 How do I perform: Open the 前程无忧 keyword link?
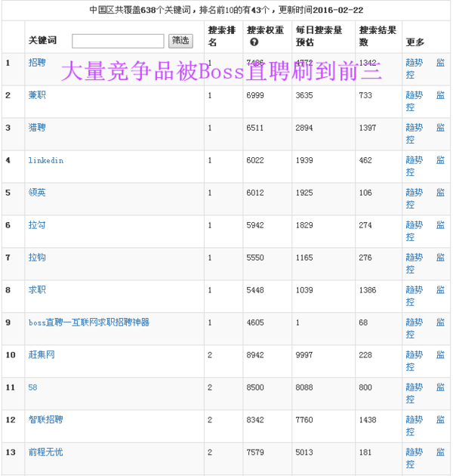(46, 452)
